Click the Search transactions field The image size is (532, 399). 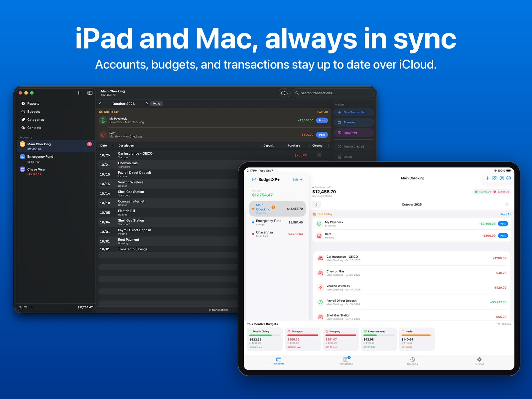point(333,93)
